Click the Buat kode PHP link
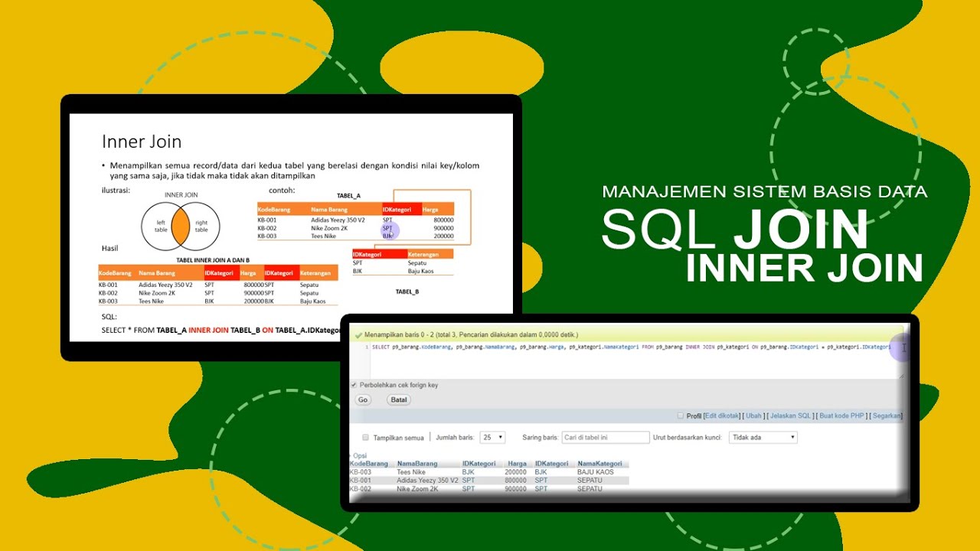Screen dimensions: 980x551 841,416
